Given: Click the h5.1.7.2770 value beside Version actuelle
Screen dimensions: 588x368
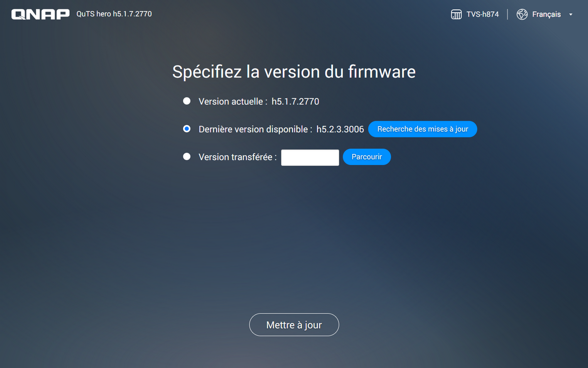Looking at the screenshot, I should 295,101.
